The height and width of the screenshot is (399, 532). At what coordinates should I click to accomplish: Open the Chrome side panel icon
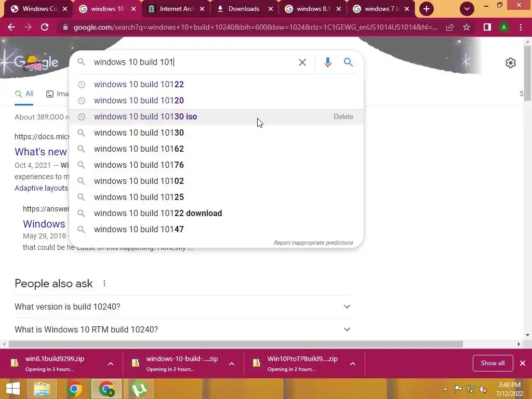(487, 27)
